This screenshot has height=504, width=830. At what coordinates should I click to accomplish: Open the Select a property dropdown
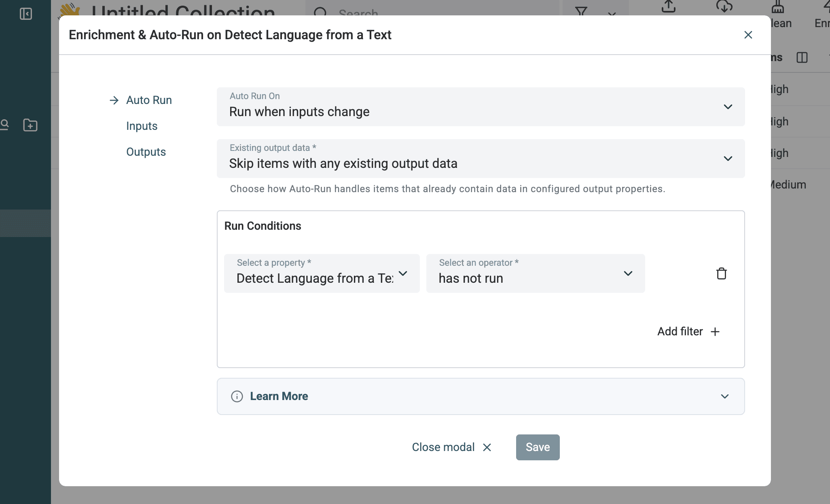pos(322,273)
